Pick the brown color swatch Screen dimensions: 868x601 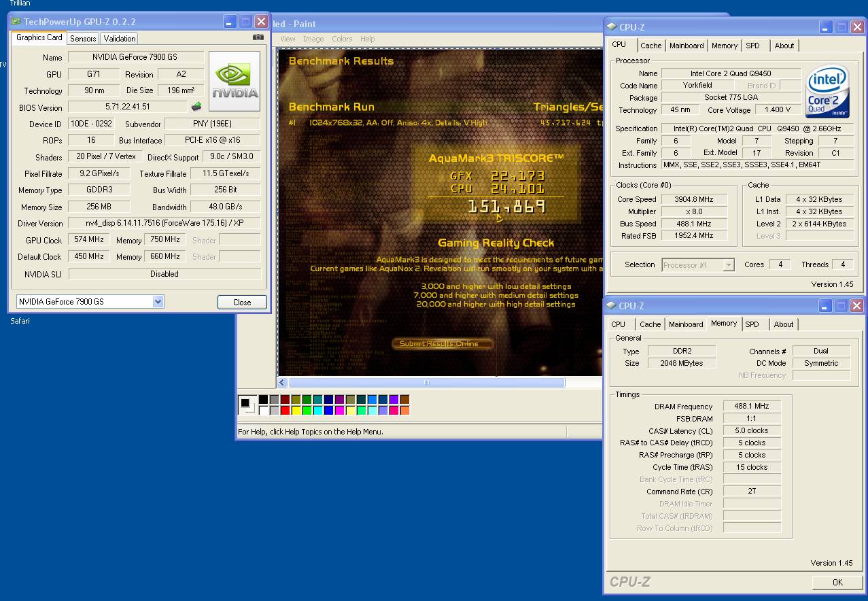(405, 399)
